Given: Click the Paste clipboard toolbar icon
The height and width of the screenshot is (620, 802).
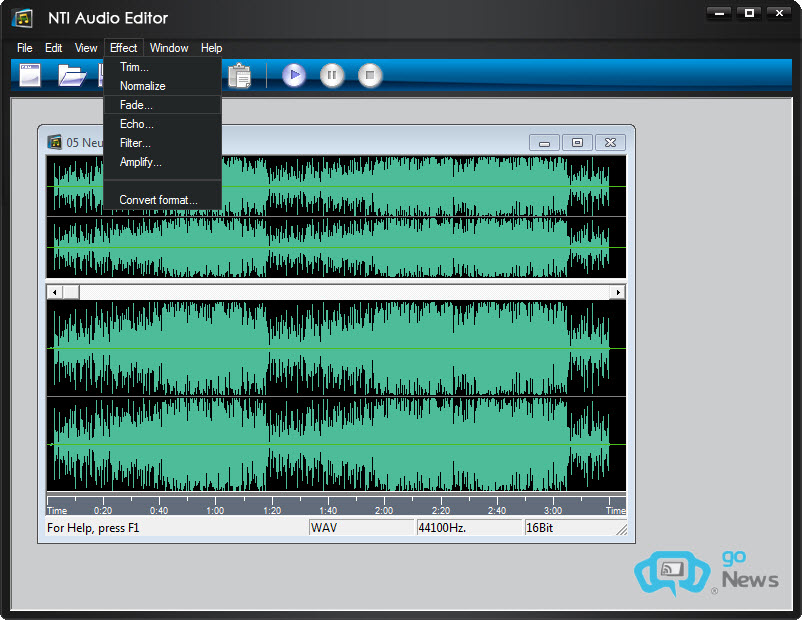Looking at the screenshot, I should (239, 76).
